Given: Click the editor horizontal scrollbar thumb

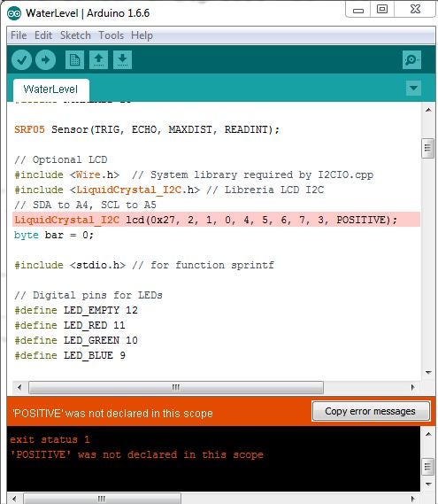Looking at the screenshot, I should pyautogui.click(x=176, y=387).
